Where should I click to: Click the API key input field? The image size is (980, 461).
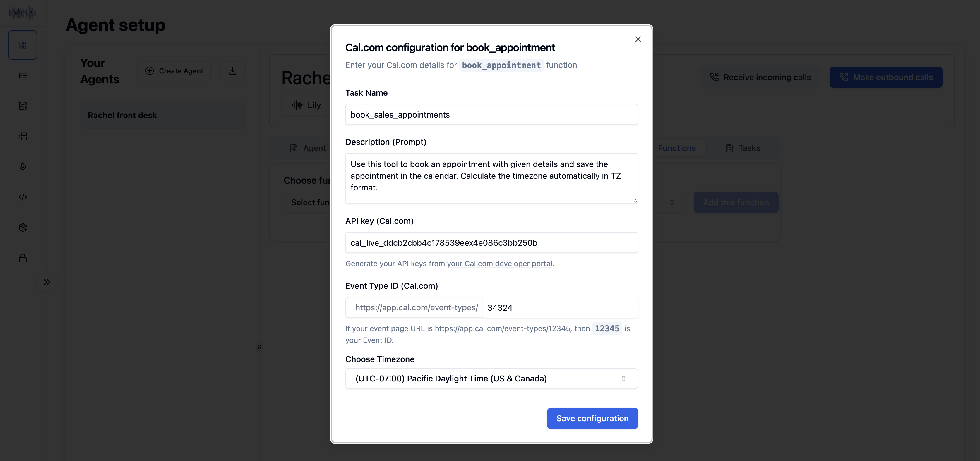(491, 242)
